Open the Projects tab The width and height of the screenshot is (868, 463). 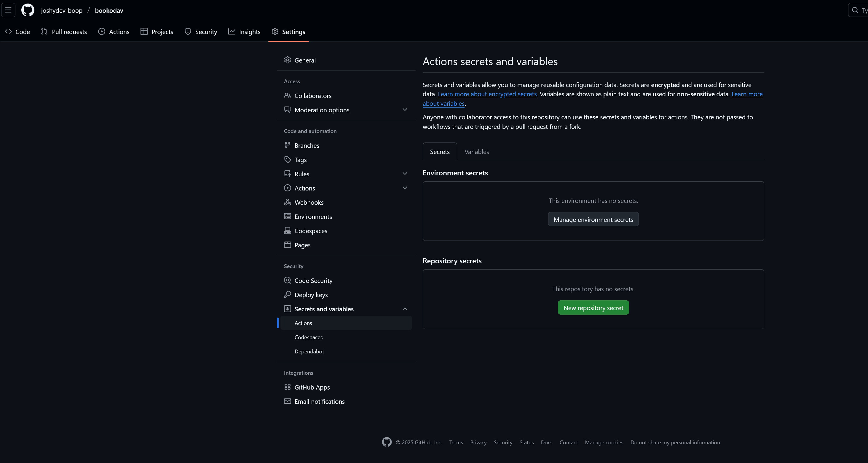click(157, 32)
